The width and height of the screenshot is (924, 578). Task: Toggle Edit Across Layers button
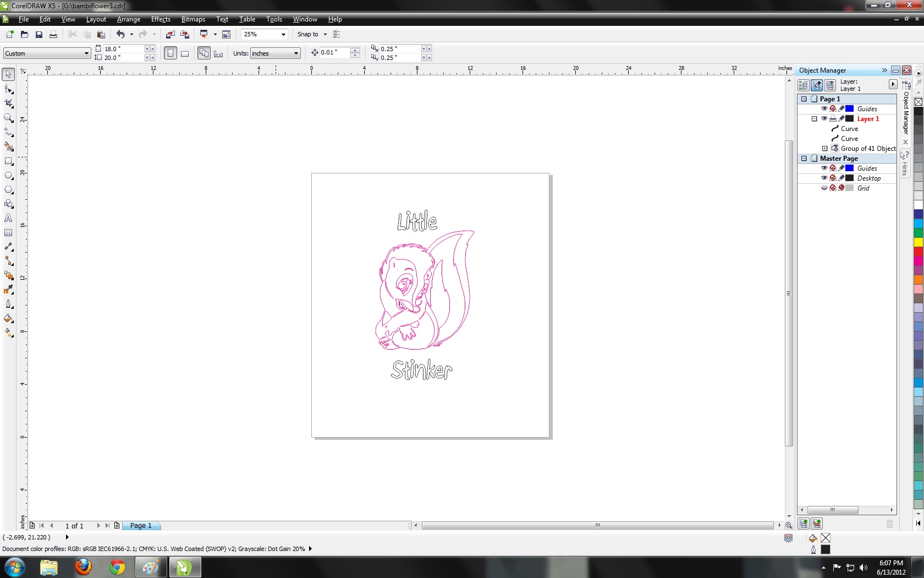(x=817, y=85)
